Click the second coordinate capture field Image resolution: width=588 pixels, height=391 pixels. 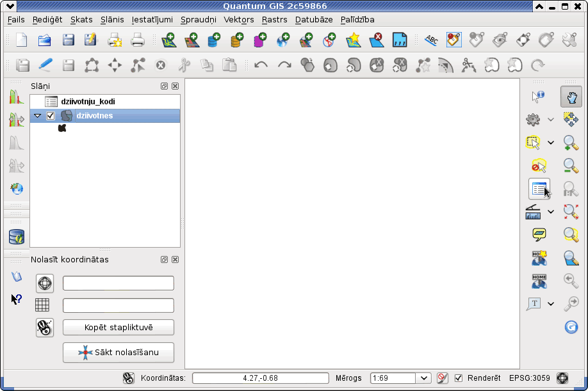(x=118, y=306)
